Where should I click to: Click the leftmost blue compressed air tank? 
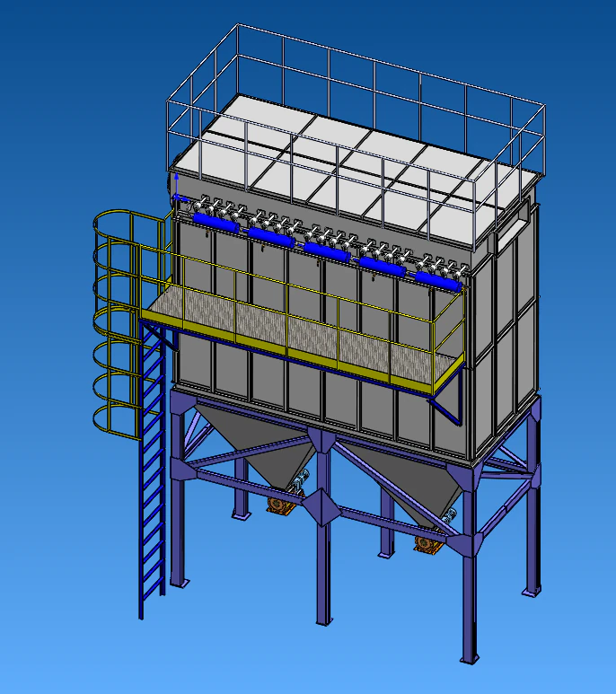(216, 222)
